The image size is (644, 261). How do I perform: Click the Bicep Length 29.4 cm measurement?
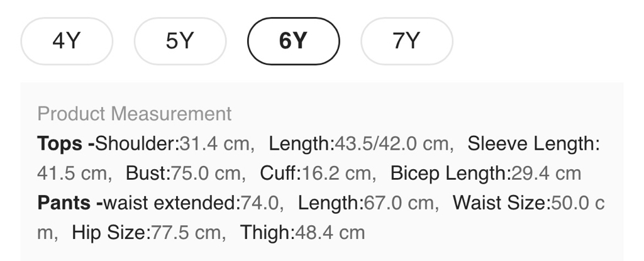coord(485,173)
